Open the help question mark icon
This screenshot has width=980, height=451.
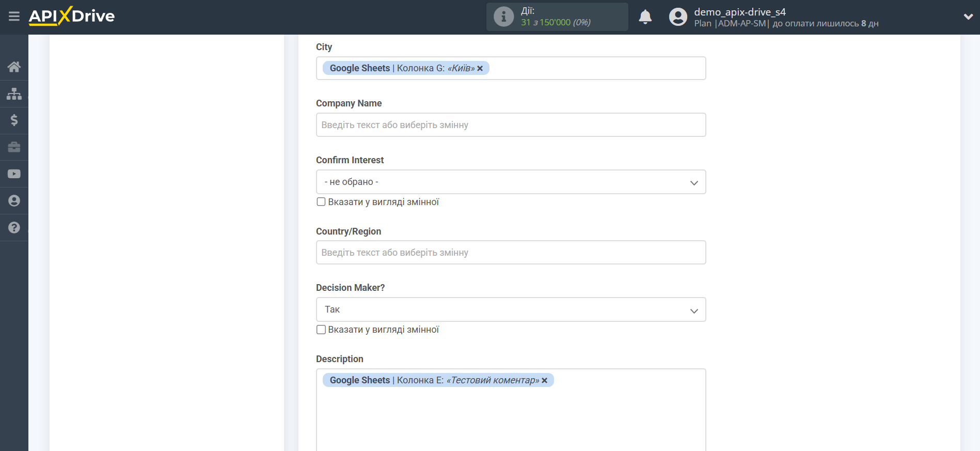(14, 228)
